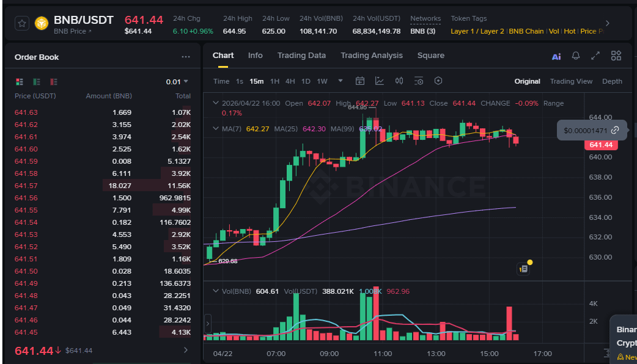637x364 pixels.
Task: Open the calendar date-jump icon
Action: pyautogui.click(x=360, y=81)
